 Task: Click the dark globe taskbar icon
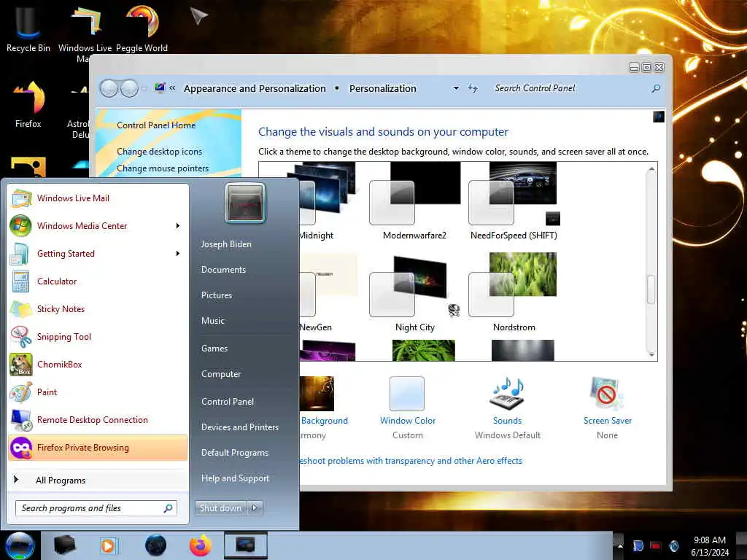(155, 545)
